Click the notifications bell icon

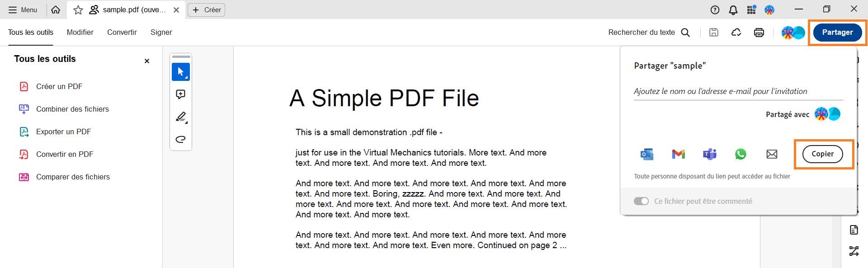tap(733, 9)
